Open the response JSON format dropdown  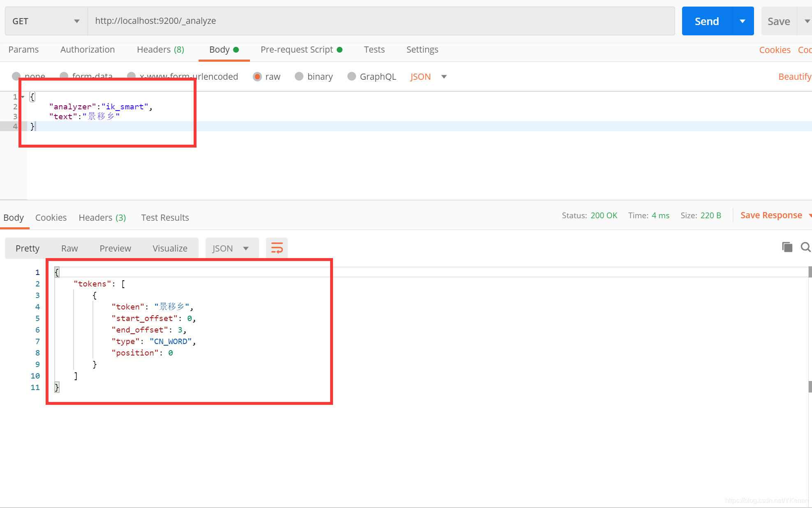tap(231, 248)
